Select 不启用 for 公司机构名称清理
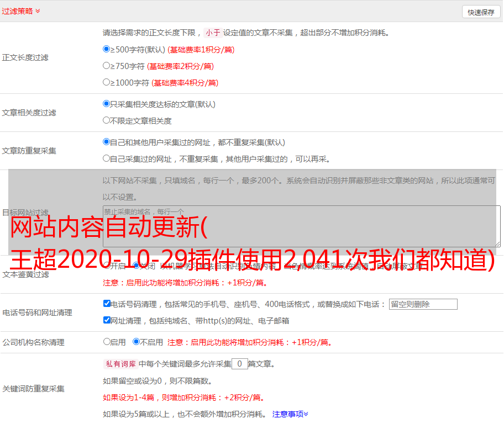The height and width of the screenshot is (424, 504). (136, 342)
